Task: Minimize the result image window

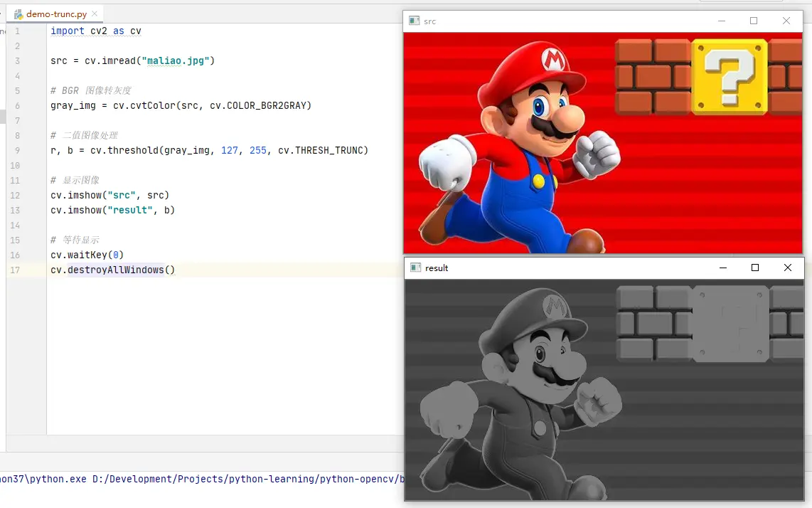Action: click(x=723, y=268)
